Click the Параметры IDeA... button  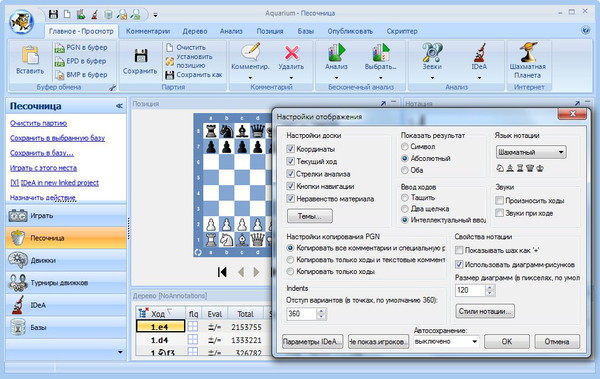click(x=312, y=341)
